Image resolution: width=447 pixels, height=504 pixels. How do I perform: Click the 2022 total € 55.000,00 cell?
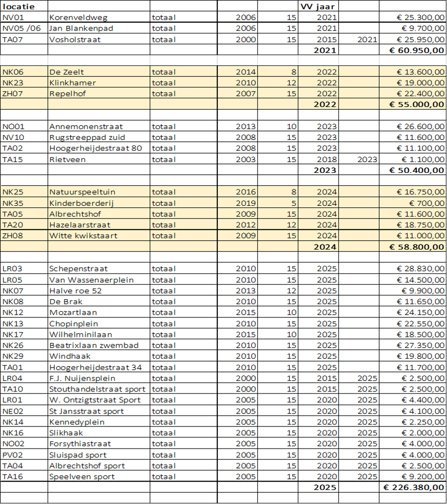(x=413, y=104)
